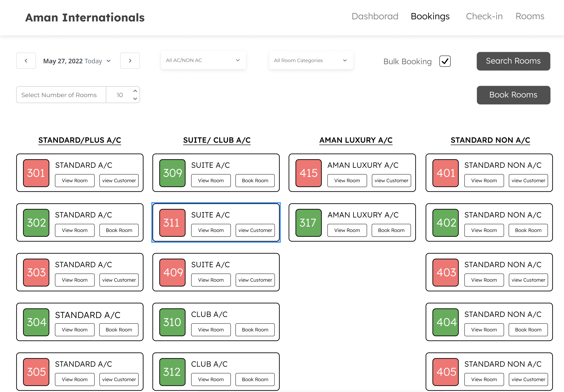Switch to the Check-in tab
564x392 pixels.
[x=484, y=16]
